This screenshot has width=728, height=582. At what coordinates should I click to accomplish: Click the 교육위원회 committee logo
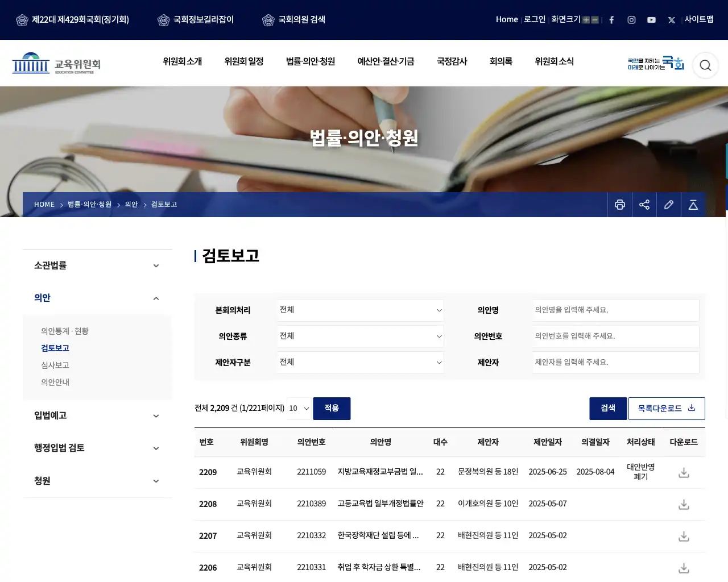coord(56,63)
